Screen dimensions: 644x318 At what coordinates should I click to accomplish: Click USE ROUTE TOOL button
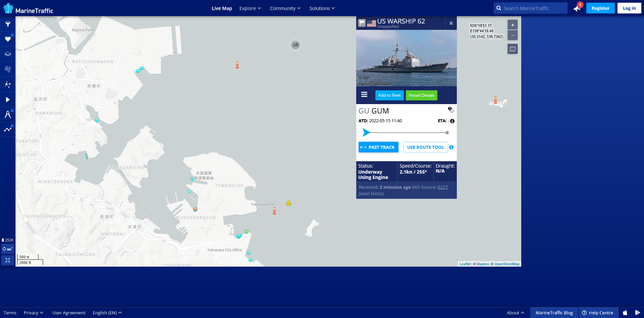[x=426, y=147]
